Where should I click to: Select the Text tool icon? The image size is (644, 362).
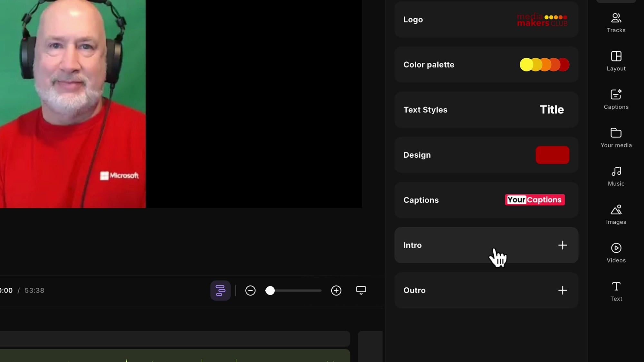point(616,286)
